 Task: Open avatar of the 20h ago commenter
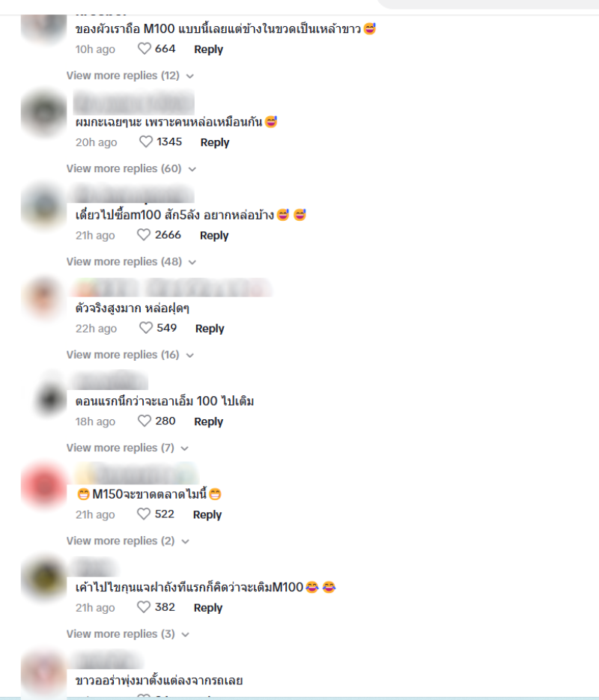pyautogui.click(x=43, y=113)
